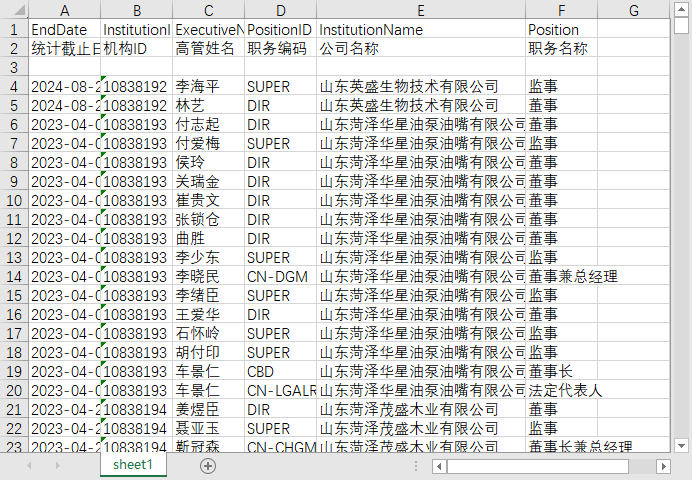Select the InstitutionName header cell
Viewport: 692px width, 480px height.
[421, 30]
